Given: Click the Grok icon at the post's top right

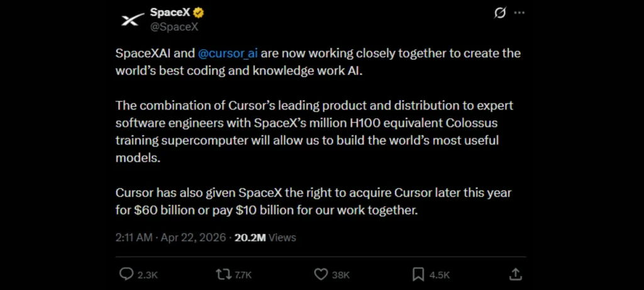Looking at the screenshot, I should (501, 13).
